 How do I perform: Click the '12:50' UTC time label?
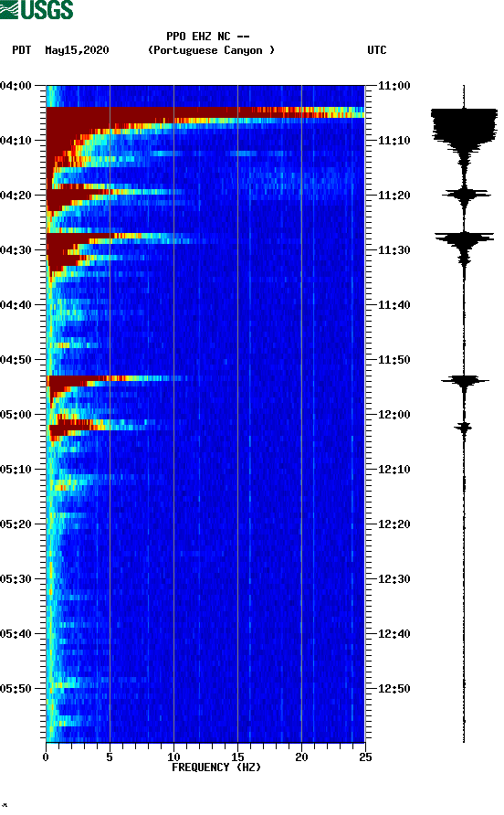point(394,689)
